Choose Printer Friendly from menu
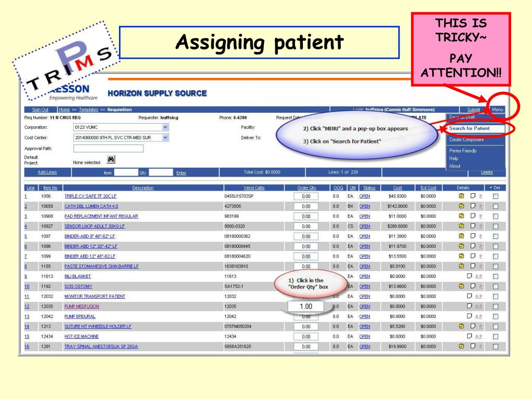This screenshot has width=532, height=399. [463, 151]
